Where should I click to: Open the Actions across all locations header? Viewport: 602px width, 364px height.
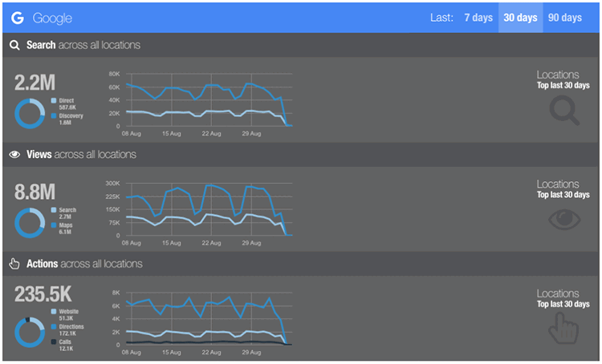coord(301,264)
